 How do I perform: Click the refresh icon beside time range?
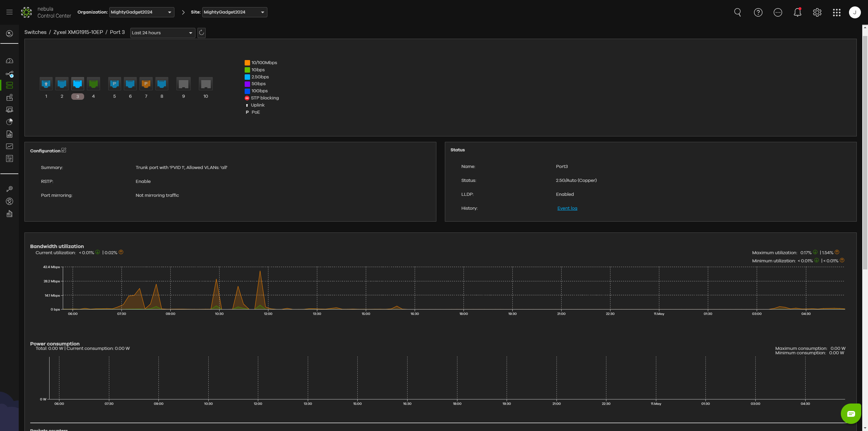(x=201, y=33)
